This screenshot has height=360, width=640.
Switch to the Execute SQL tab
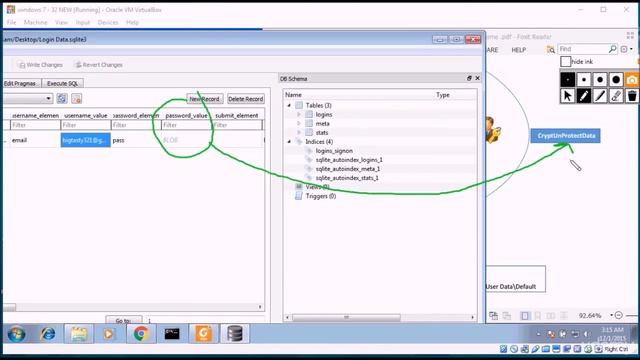[x=62, y=83]
